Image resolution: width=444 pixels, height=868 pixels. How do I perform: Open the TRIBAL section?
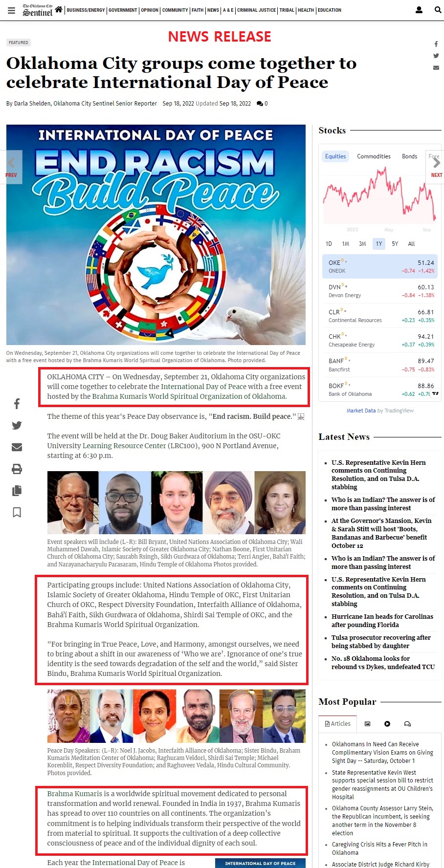click(x=287, y=10)
